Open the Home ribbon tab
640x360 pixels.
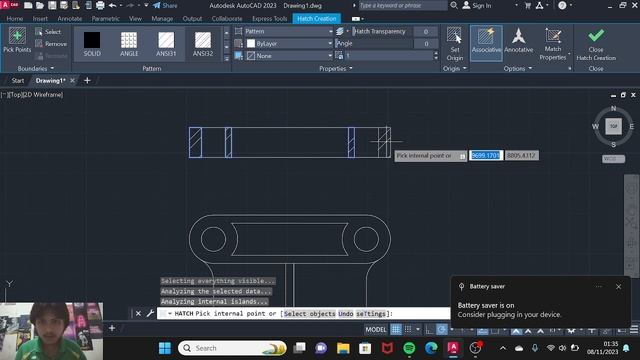pos(15,19)
